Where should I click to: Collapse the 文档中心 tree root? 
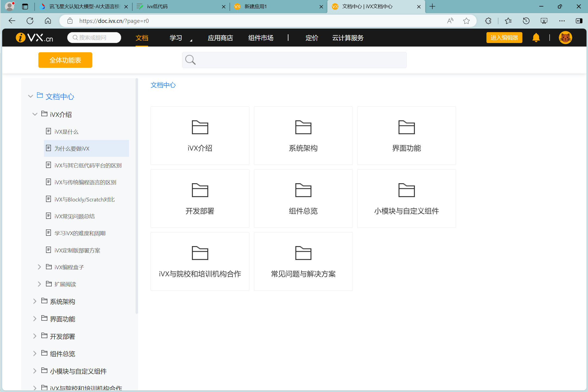30,96
